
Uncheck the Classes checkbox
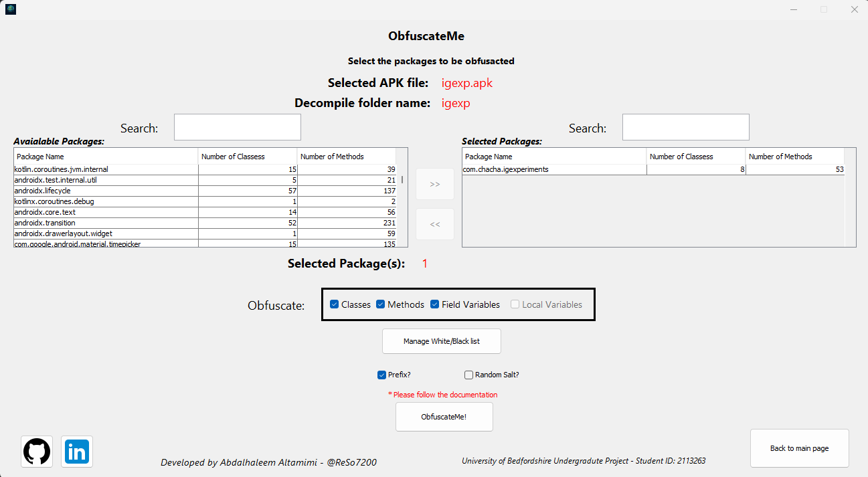(x=335, y=304)
